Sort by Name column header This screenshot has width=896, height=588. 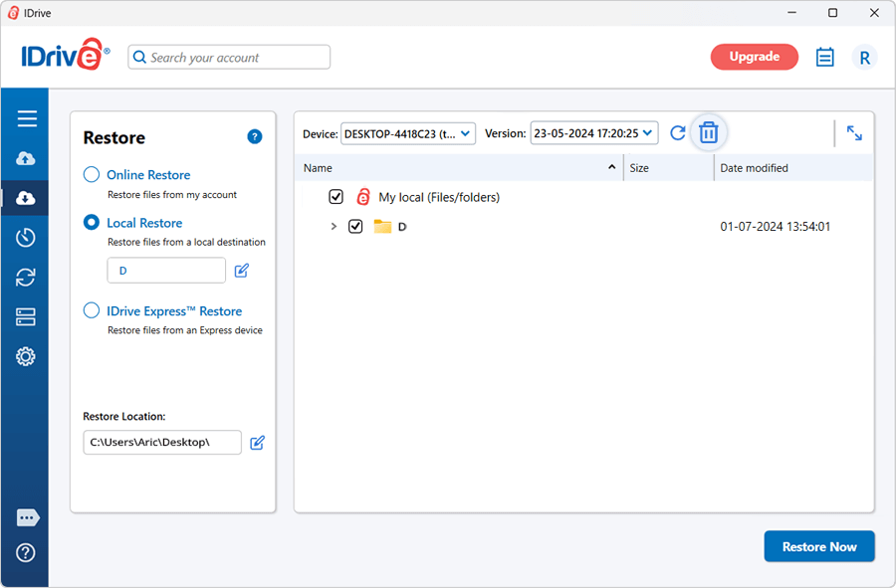[459, 168]
